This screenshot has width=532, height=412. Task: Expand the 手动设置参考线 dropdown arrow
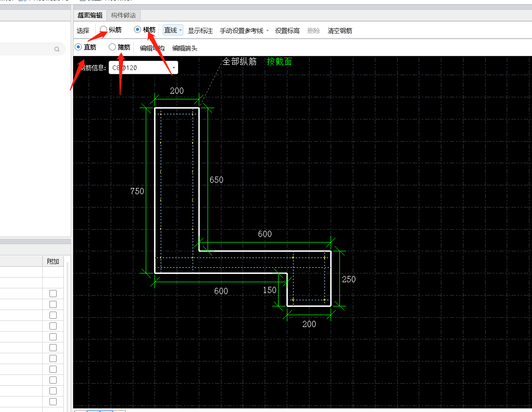point(267,30)
